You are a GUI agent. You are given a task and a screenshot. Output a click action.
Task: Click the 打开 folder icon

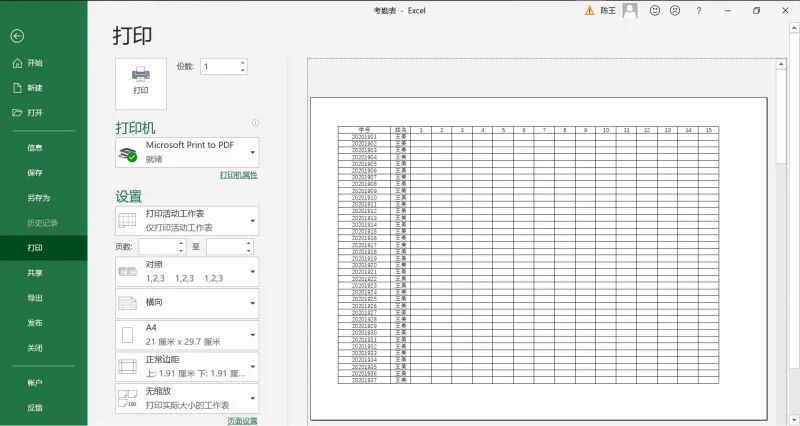[17, 113]
